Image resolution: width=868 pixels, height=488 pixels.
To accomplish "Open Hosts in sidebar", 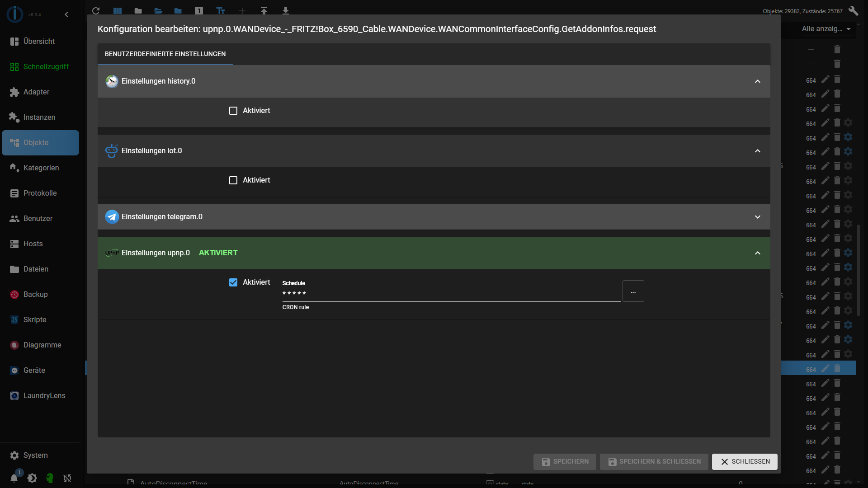I will [40, 244].
